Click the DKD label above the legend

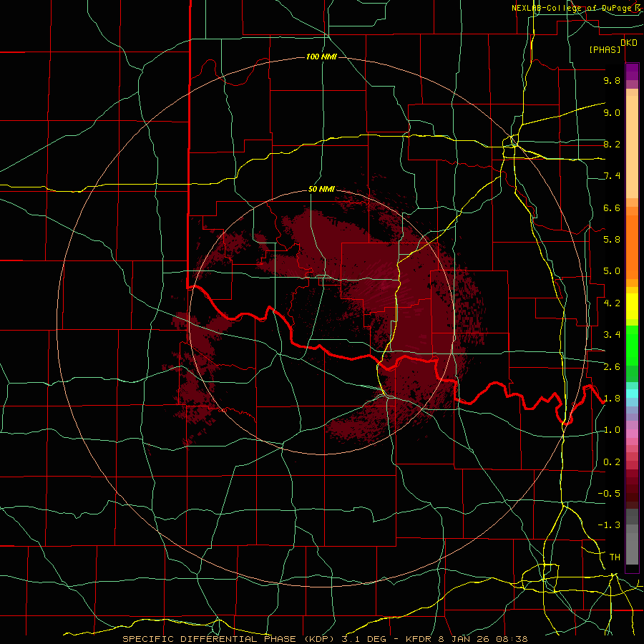coord(629,43)
